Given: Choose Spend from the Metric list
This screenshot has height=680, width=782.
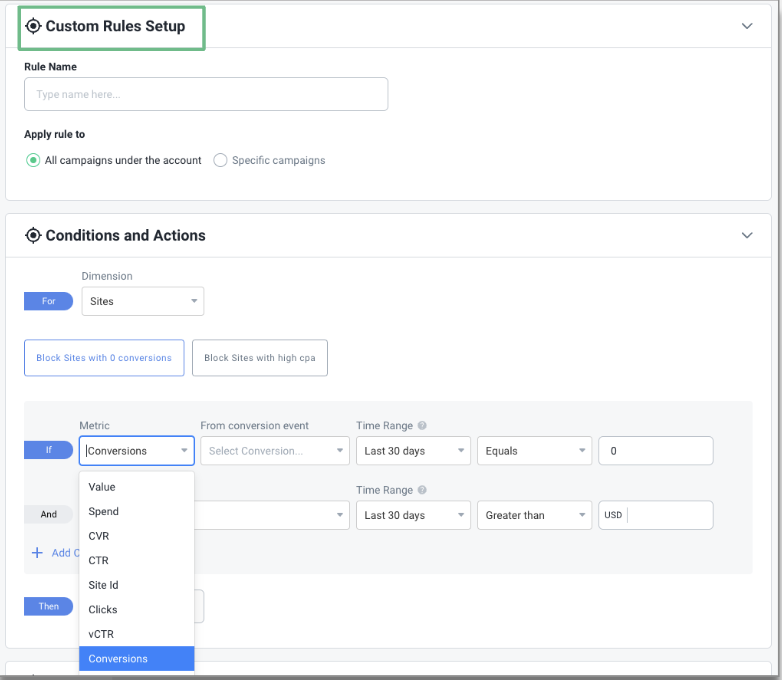Looking at the screenshot, I should coord(104,511).
